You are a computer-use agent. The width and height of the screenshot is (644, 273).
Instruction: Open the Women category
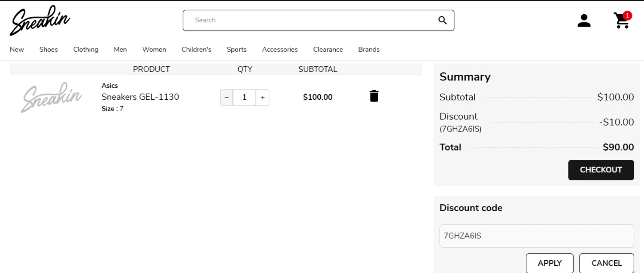pyautogui.click(x=154, y=49)
